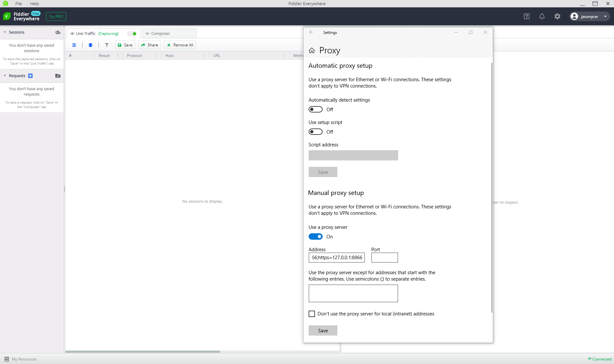Screen dimensions: 614x364
Task: Create a new requests folder
Action: coord(58,76)
